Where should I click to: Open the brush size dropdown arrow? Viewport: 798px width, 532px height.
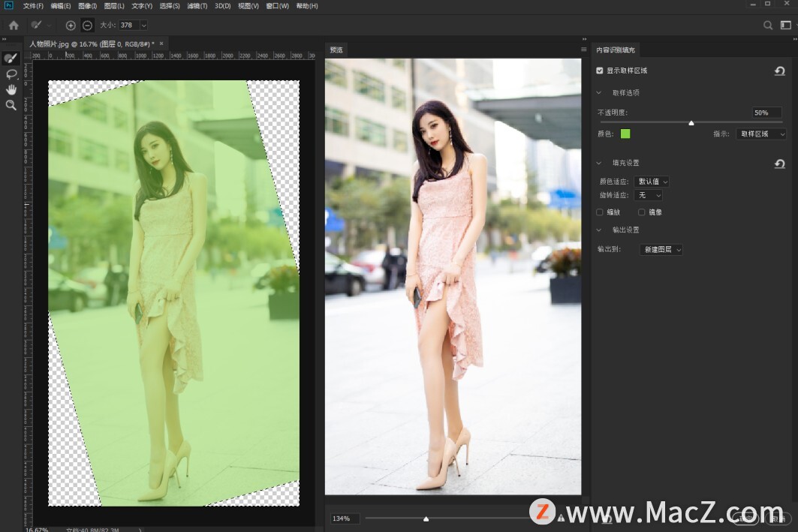pyautogui.click(x=143, y=25)
